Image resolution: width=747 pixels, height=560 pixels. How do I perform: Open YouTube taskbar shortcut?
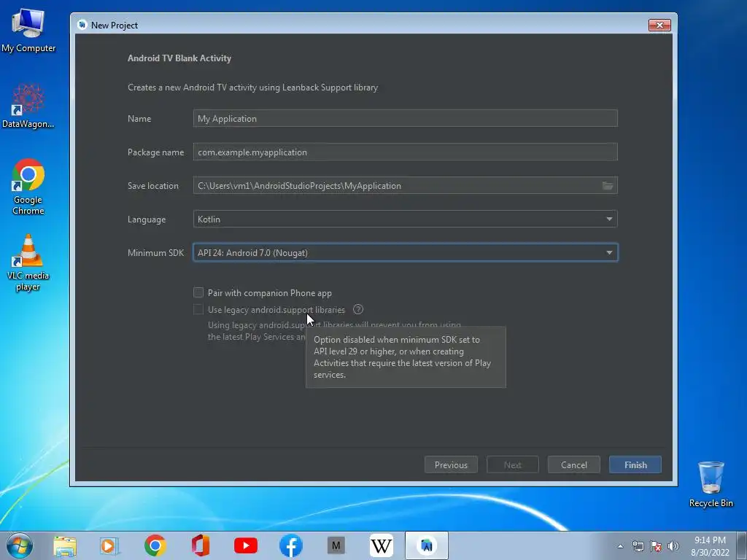point(246,545)
